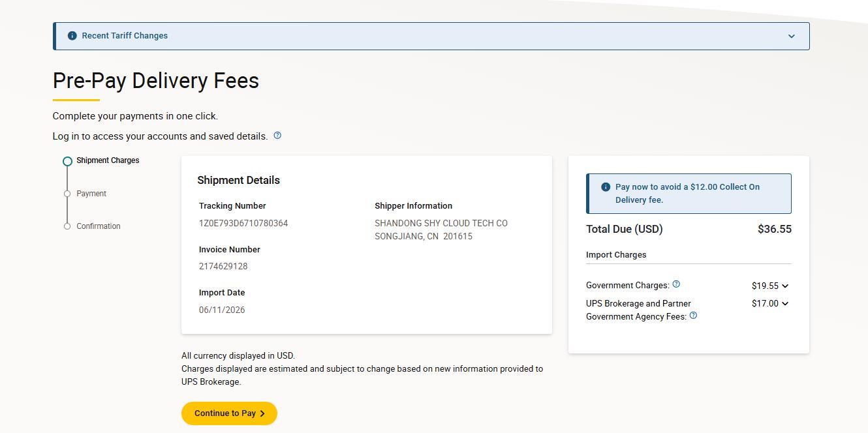Open the help icon beside the log in text

click(x=277, y=136)
